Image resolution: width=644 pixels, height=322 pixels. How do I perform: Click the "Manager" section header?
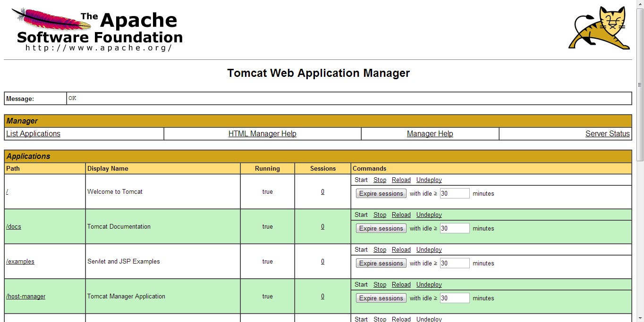coord(22,121)
